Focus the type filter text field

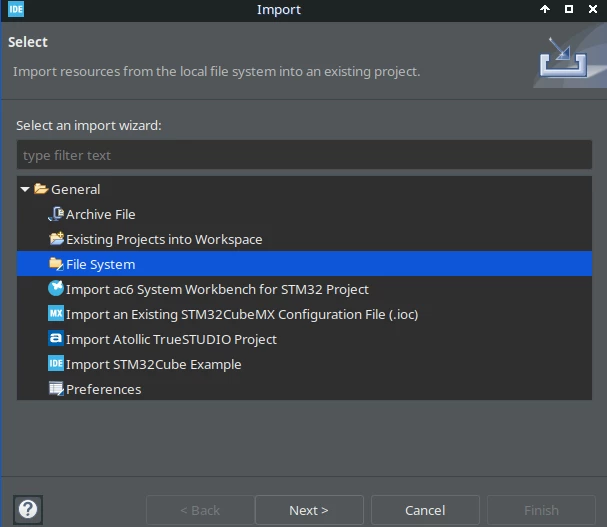[304, 155]
